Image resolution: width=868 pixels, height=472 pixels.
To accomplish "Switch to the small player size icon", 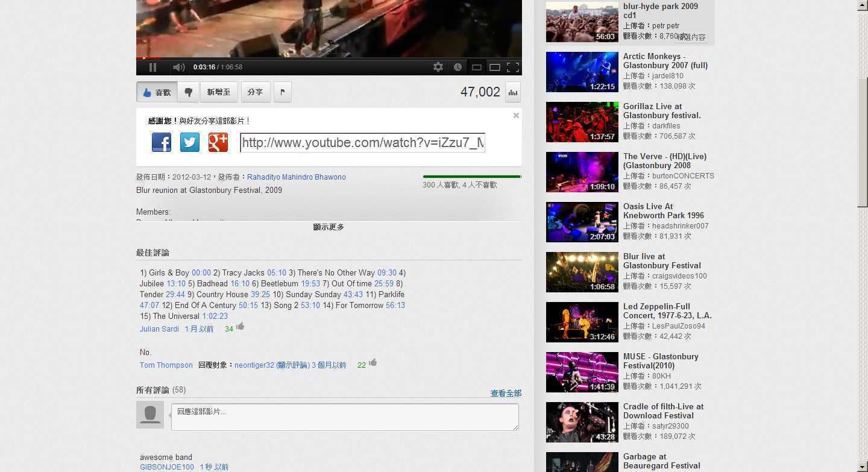I will (476, 68).
